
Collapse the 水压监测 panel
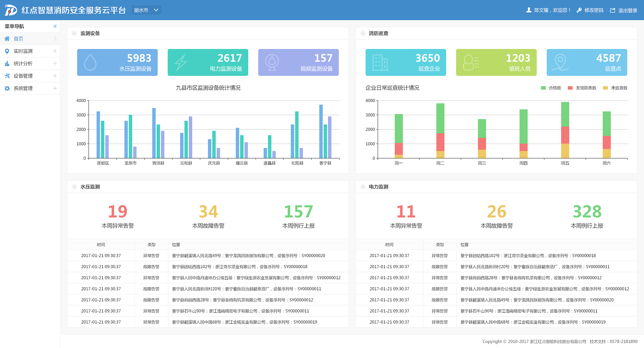(74, 187)
